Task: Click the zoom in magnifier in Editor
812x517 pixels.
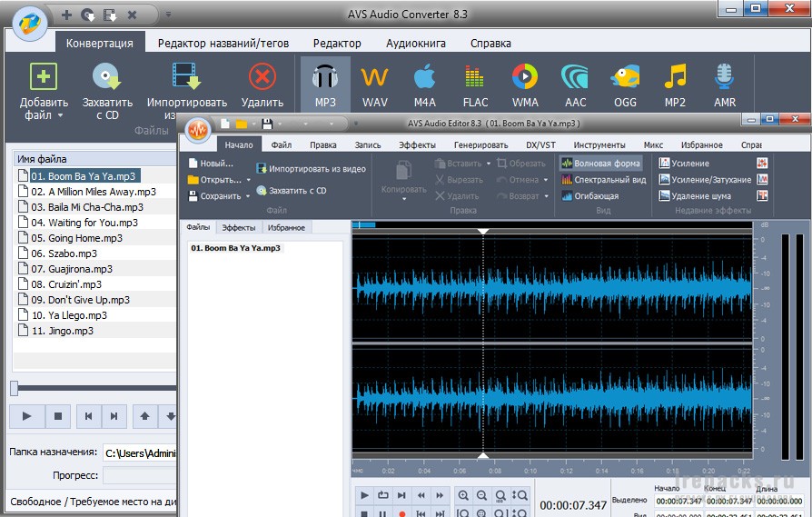Action: point(463,496)
